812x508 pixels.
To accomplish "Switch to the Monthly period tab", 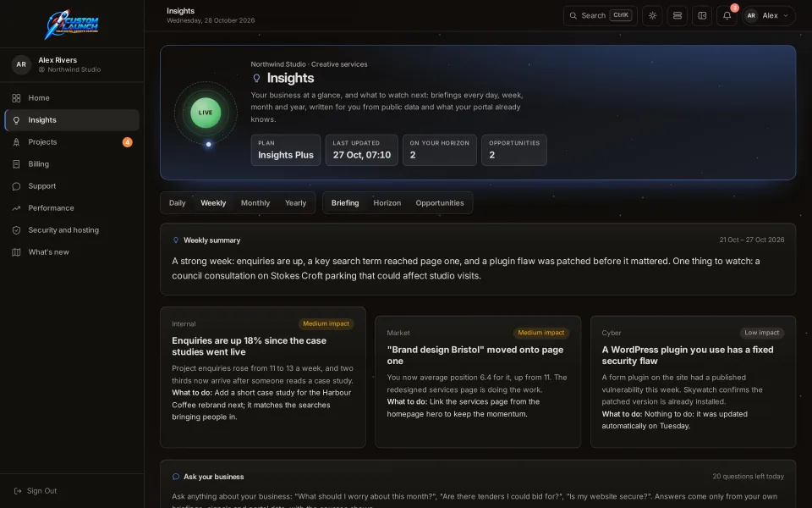I will [x=255, y=203].
